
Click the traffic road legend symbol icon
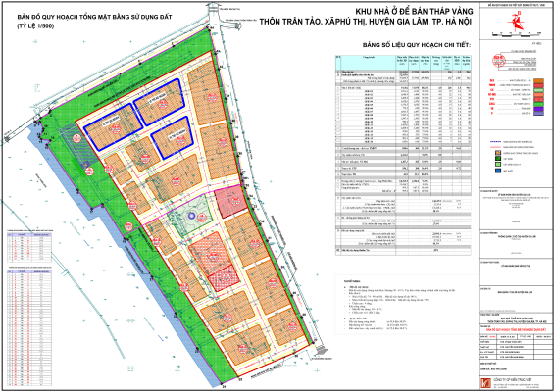point(498,153)
